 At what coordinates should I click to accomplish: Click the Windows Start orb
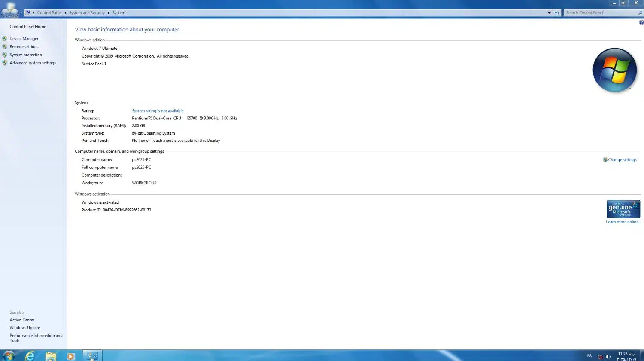(9, 356)
